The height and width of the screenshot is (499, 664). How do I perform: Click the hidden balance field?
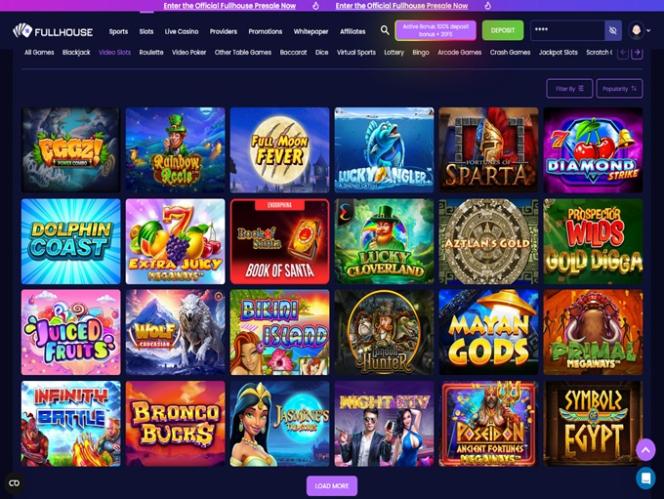click(x=567, y=30)
